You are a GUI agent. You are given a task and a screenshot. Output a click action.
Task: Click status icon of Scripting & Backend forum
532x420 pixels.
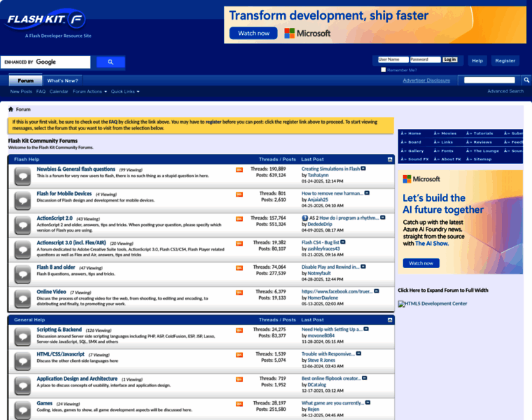pyautogui.click(x=22, y=337)
